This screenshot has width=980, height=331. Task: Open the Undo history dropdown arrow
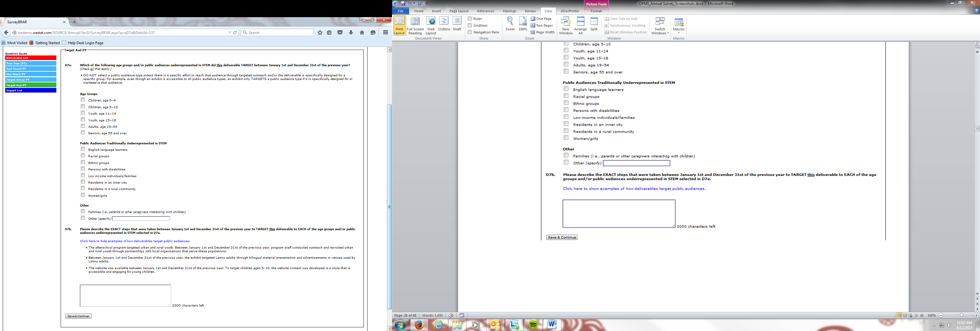coord(414,3)
